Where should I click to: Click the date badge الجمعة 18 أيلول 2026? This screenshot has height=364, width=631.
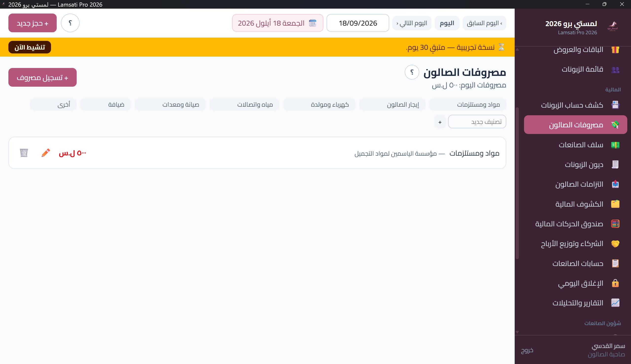point(278,23)
